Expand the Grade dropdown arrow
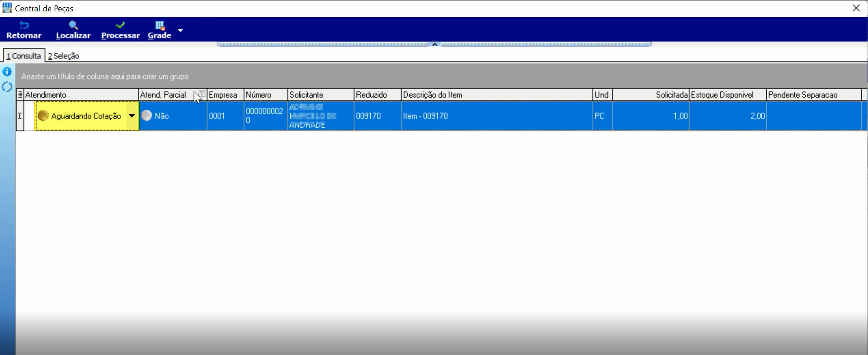868x355 pixels. click(180, 30)
